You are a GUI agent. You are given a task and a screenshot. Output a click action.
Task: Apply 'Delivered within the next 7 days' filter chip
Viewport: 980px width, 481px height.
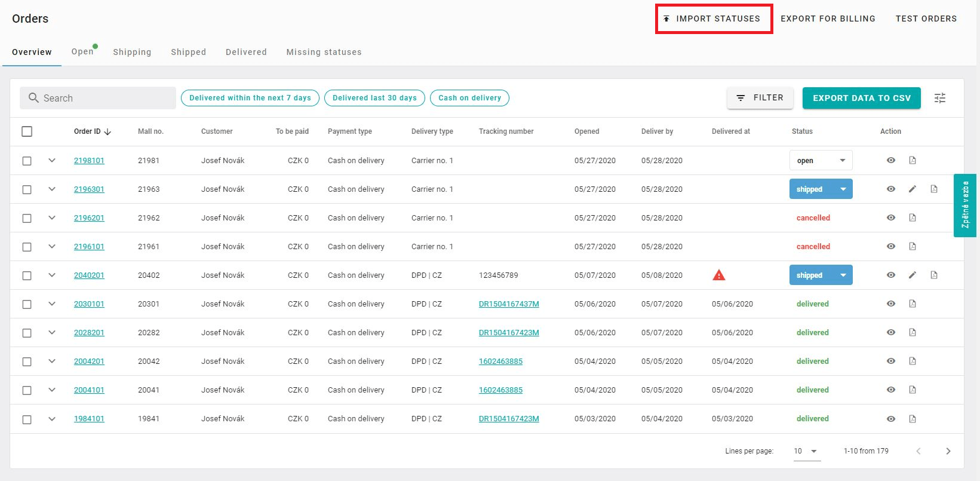250,98
